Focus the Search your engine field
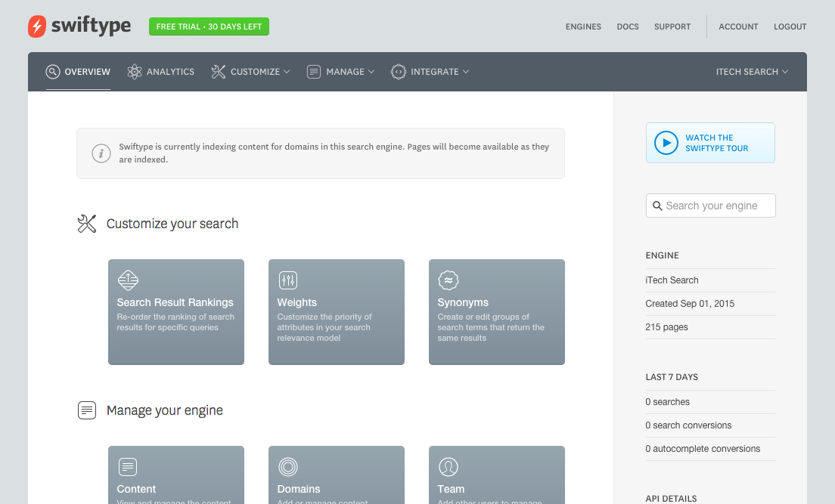Viewport: 835px width, 504px height. pyautogui.click(x=710, y=206)
